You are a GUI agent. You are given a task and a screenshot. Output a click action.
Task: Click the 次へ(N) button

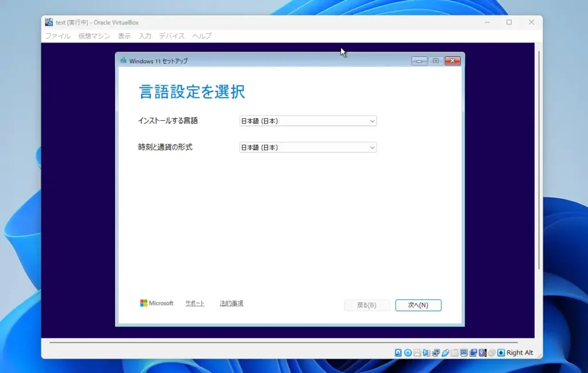coord(419,305)
